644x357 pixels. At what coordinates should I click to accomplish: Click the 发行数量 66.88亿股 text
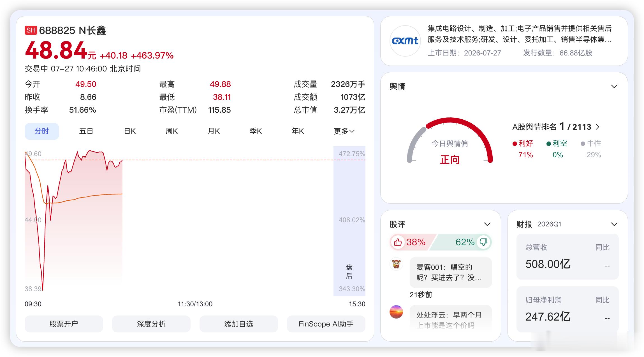(x=558, y=53)
